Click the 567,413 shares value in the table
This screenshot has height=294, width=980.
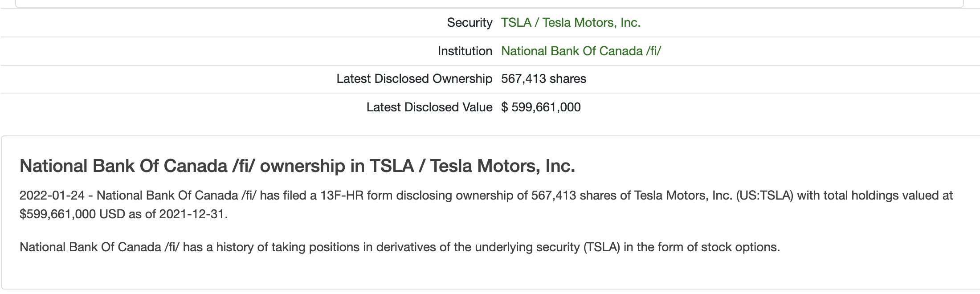(x=543, y=79)
